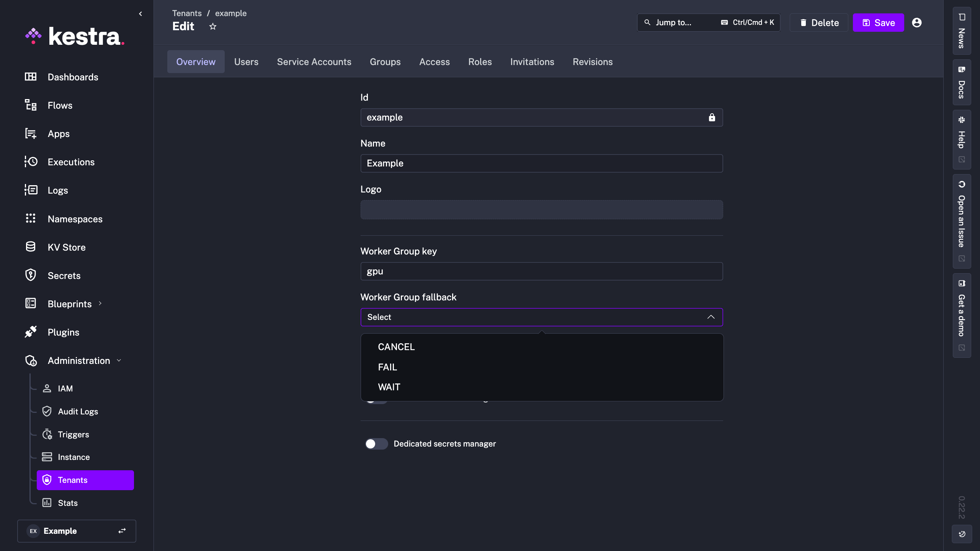This screenshot has width=980, height=551.
Task: Open the Logs section
Action: (58, 190)
